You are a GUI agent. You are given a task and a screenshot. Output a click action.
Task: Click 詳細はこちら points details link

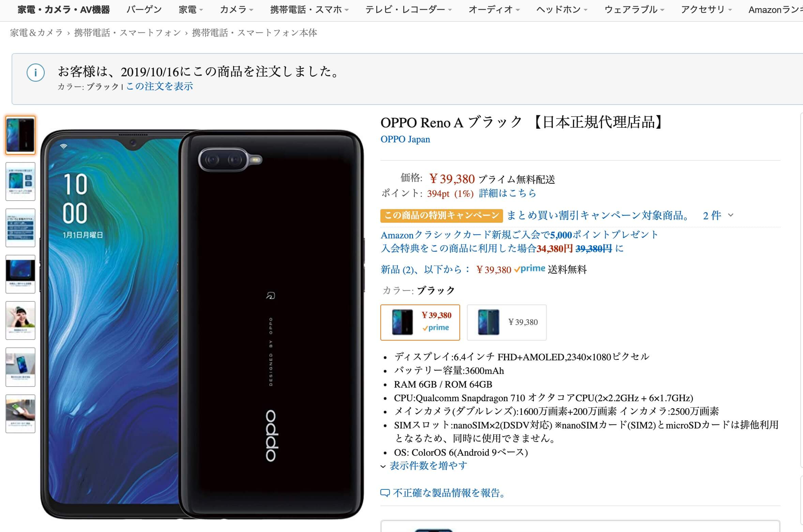click(x=507, y=193)
